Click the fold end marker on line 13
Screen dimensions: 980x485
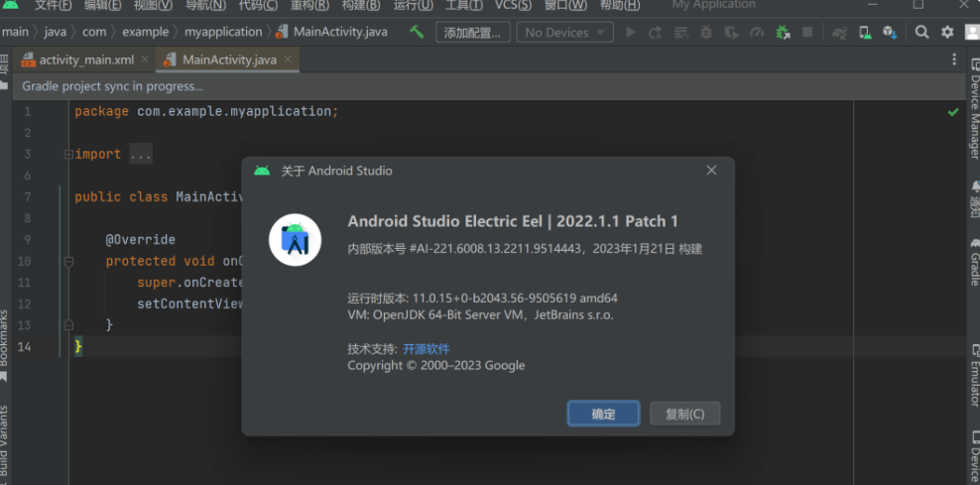(68, 325)
